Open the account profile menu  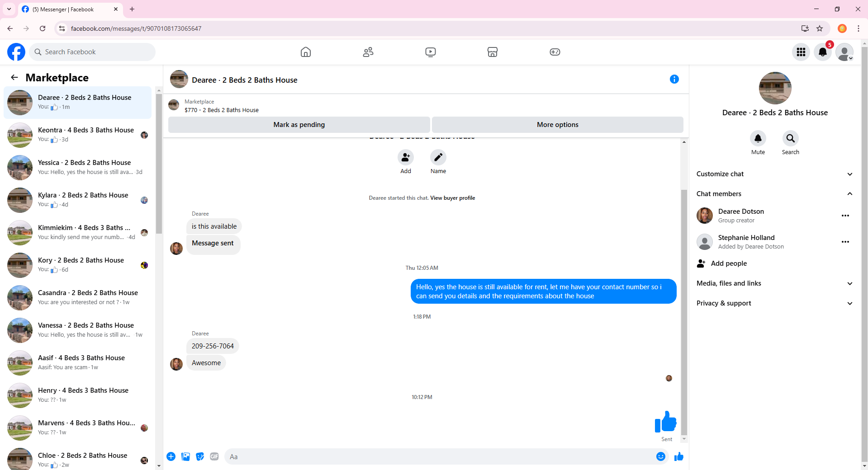pyautogui.click(x=844, y=52)
